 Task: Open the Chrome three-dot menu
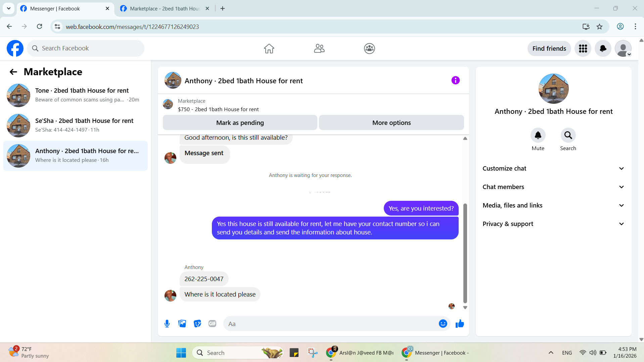pos(635,27)
